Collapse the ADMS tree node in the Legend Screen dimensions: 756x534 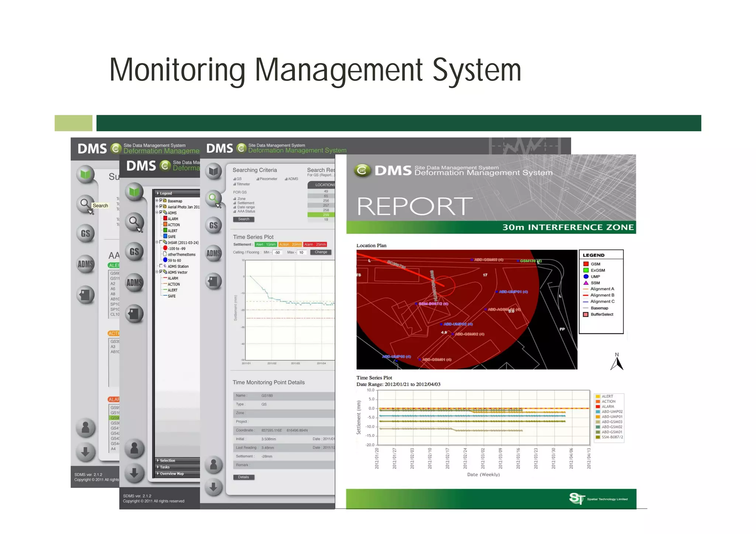coord(157,213)
